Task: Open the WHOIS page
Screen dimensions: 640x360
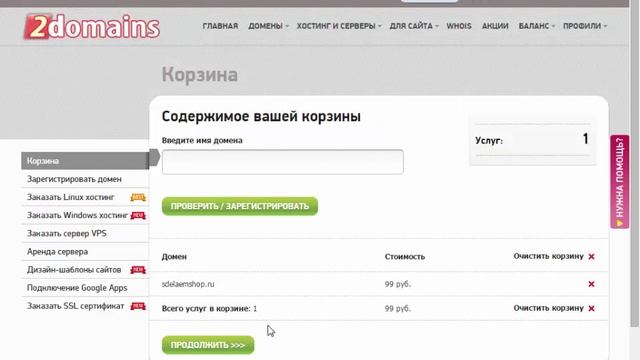Action: point(459,26)
